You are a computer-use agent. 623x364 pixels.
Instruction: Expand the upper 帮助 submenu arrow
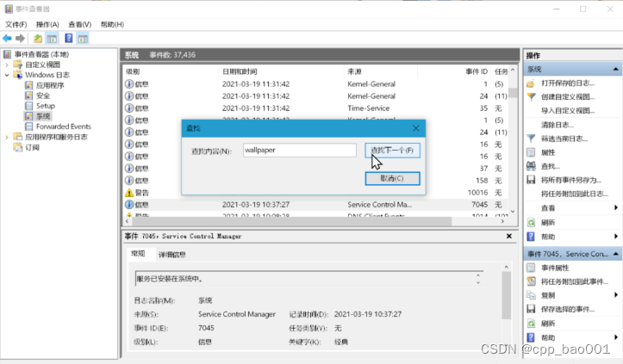click(616, 236)
